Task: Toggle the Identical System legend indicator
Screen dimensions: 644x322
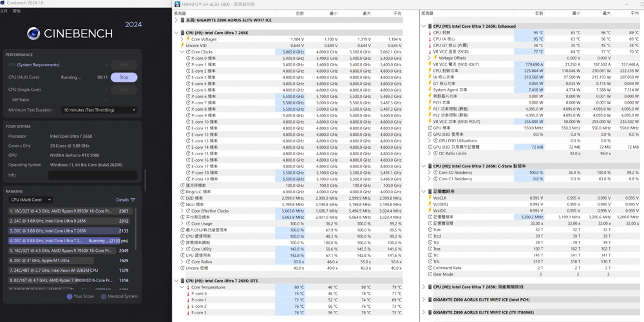Action: (x=103, y=296)
